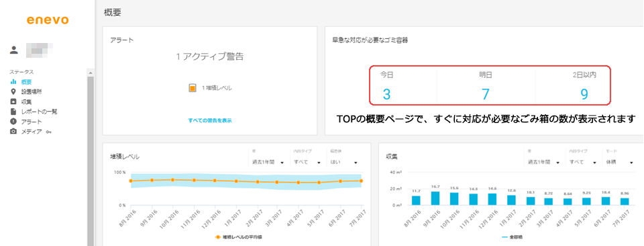Click the 明日 count of 7

pos(486,95)
